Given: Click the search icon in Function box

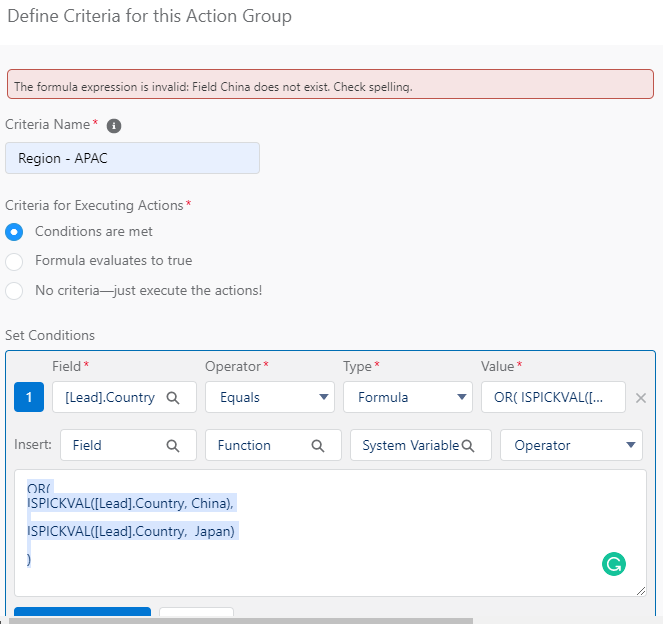Looking at the screenshot, I should (x=318, y=445).
